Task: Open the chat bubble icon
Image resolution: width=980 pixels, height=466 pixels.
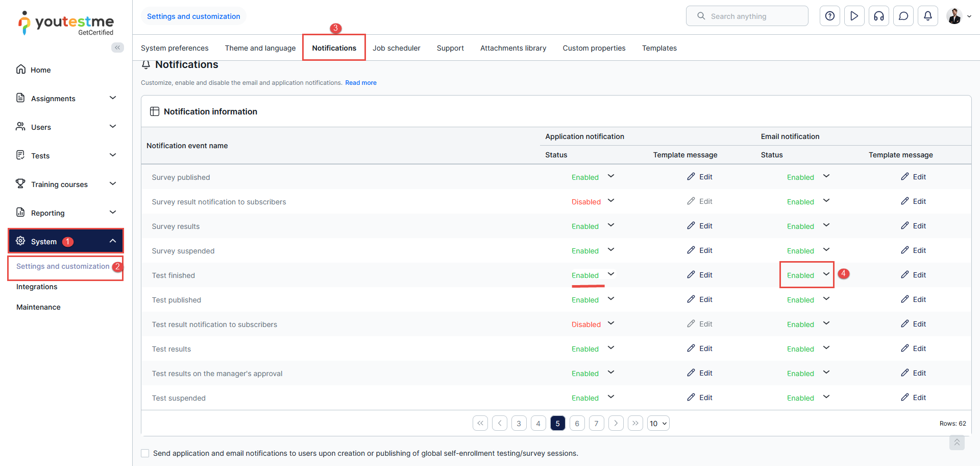Action: 903,16
